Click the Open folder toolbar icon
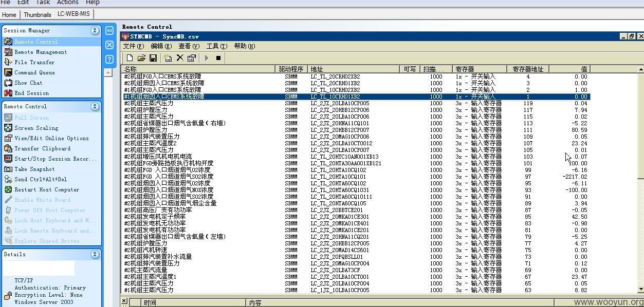644x307 pixels. pos(141,58)
